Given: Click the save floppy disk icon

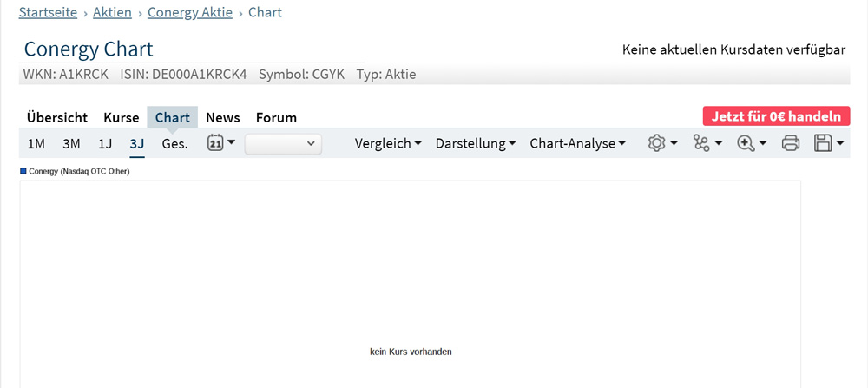Looking at the screenshot, I should click(824, 143).
